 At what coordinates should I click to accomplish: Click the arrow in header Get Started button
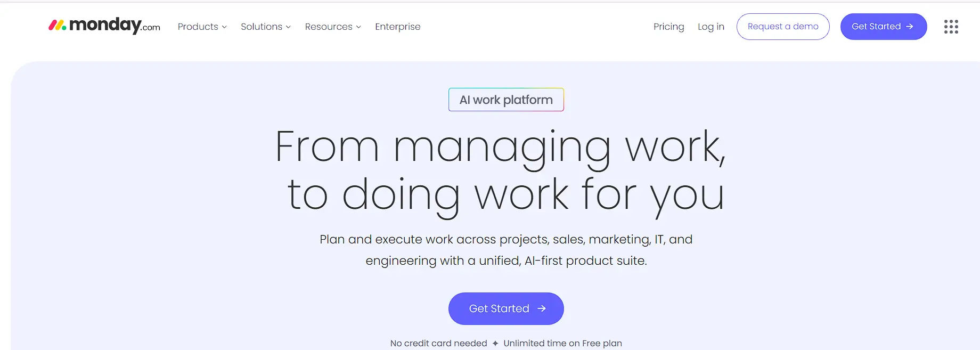(910, 27)
